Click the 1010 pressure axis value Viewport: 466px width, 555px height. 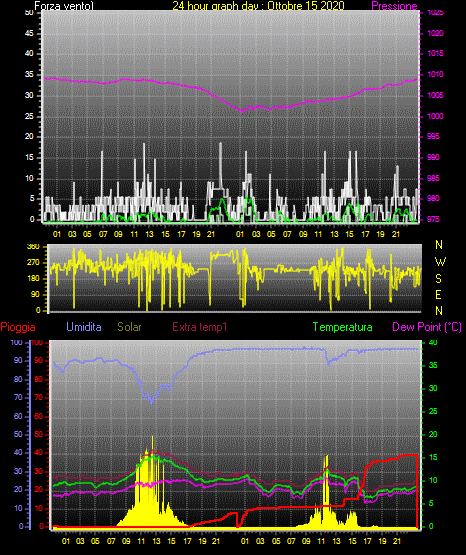tap(435, 74)
